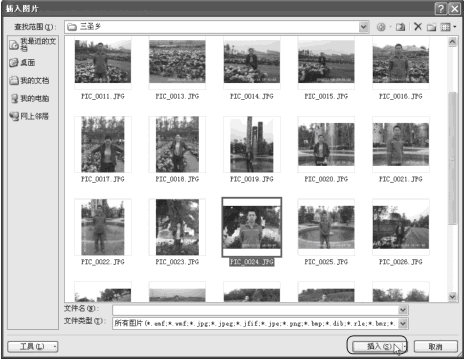Open 我的文档 in the places bar

pos(29,80)
